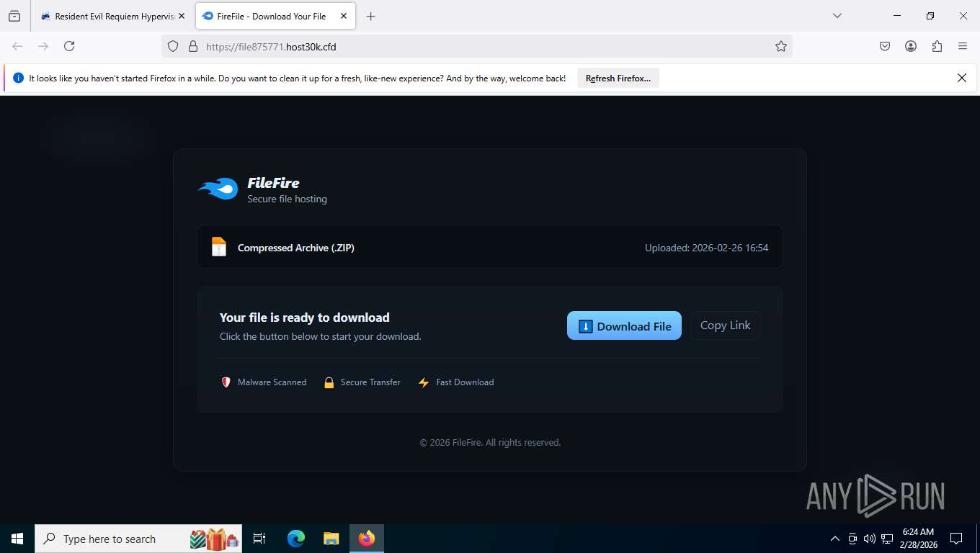Open the taskbar clock and date

pos(918,539)
